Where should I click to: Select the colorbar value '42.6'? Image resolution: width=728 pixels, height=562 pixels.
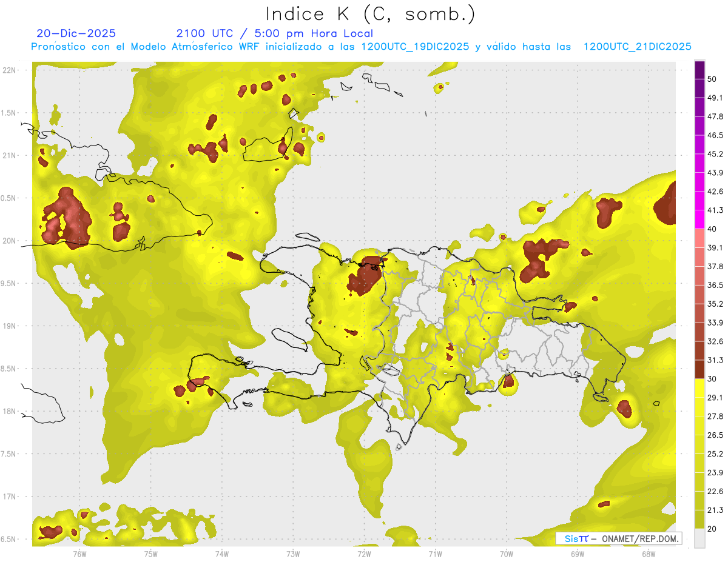pyautogui.click(x=715, y=192)
